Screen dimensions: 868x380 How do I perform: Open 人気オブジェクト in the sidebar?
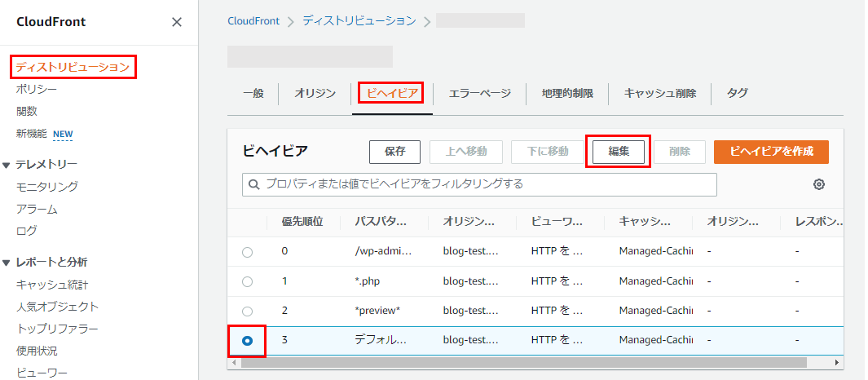pos(58,307)
